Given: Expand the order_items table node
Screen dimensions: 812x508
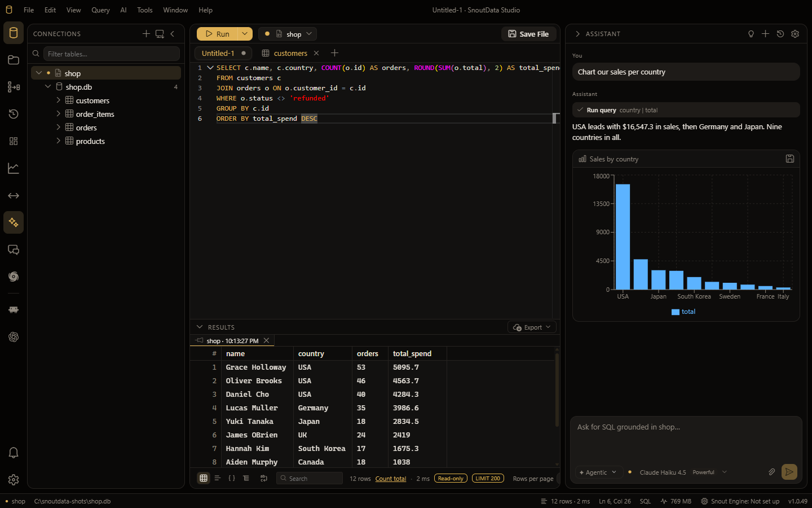Looking at the screenshot, I should 58,113.
